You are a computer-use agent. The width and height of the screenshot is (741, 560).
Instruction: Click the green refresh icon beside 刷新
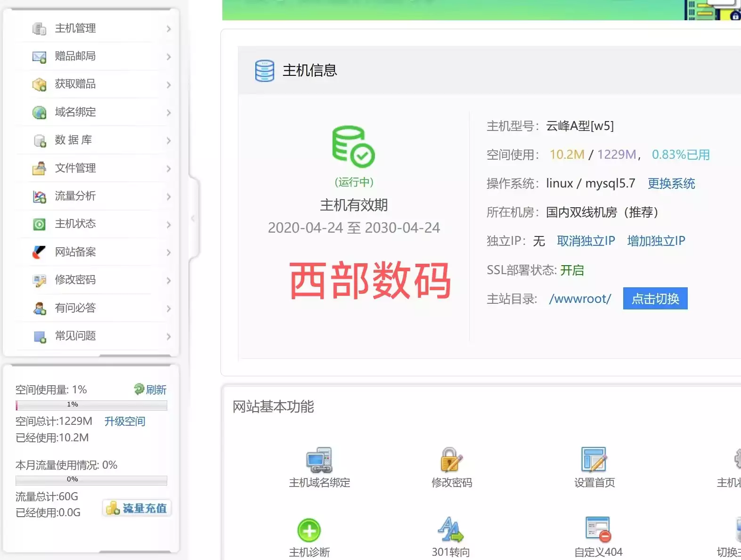139,389
